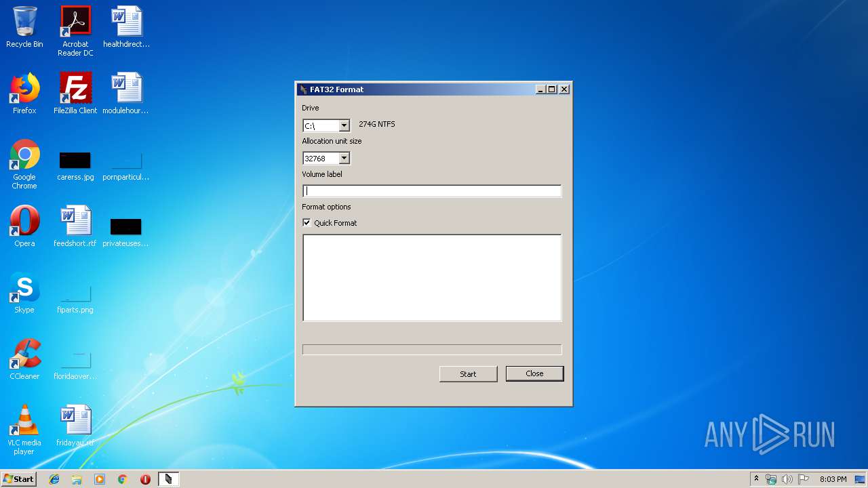Click the network tray icon
Screen dimensions: 868x488
771,479
